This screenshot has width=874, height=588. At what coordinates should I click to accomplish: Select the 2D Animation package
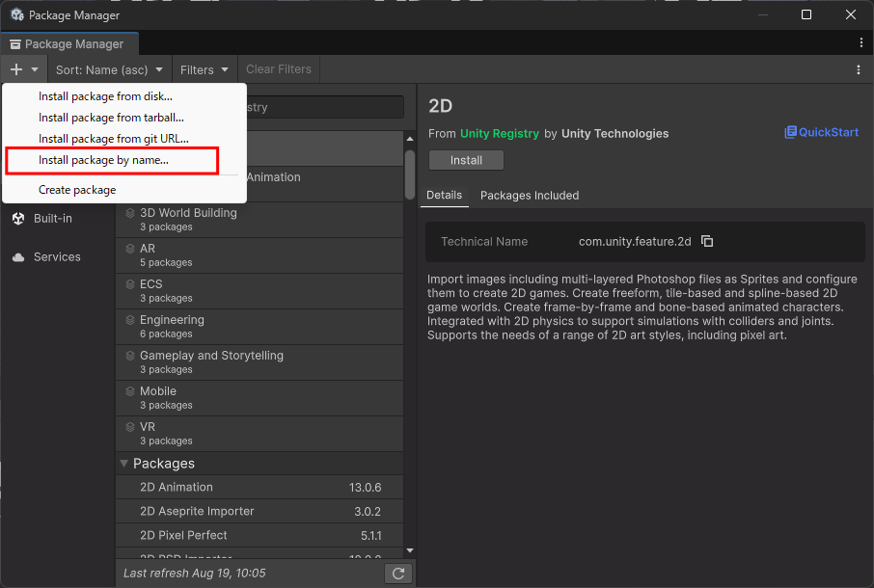tap(259, 487)
